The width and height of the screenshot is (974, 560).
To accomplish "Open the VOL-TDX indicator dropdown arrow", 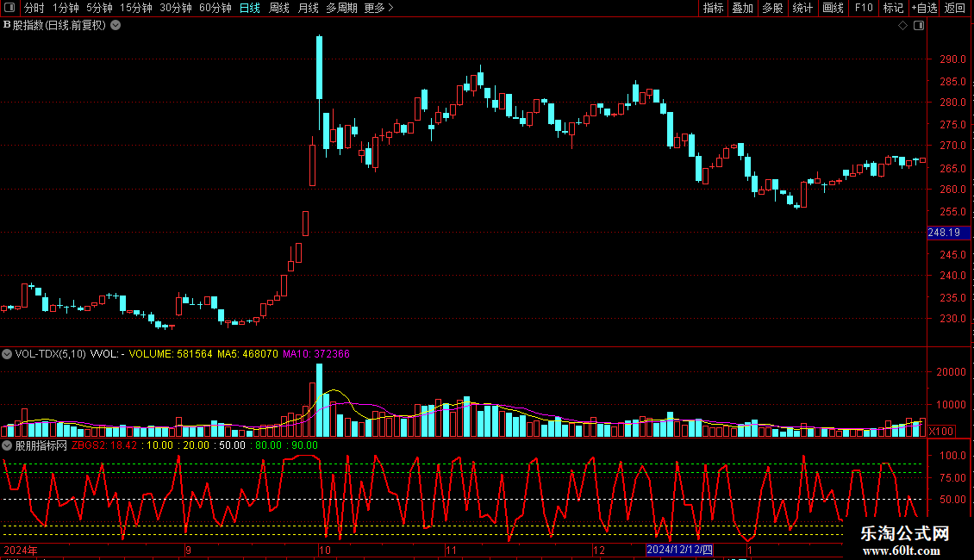I will click(7, 354).
